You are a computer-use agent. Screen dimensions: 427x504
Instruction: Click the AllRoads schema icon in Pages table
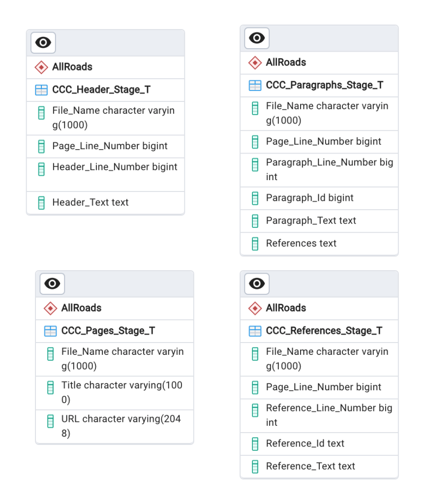point(50,308)
